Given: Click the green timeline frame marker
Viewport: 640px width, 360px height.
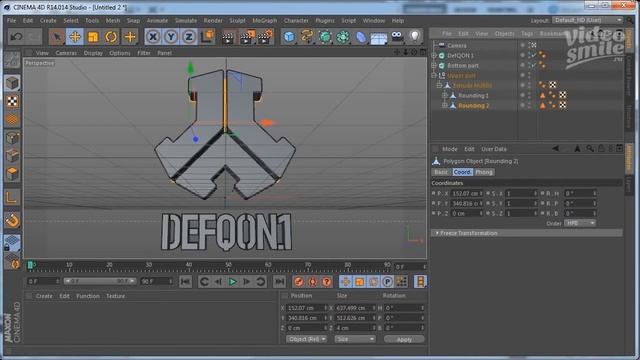Looking at the screenshot, I should [30, 265].
